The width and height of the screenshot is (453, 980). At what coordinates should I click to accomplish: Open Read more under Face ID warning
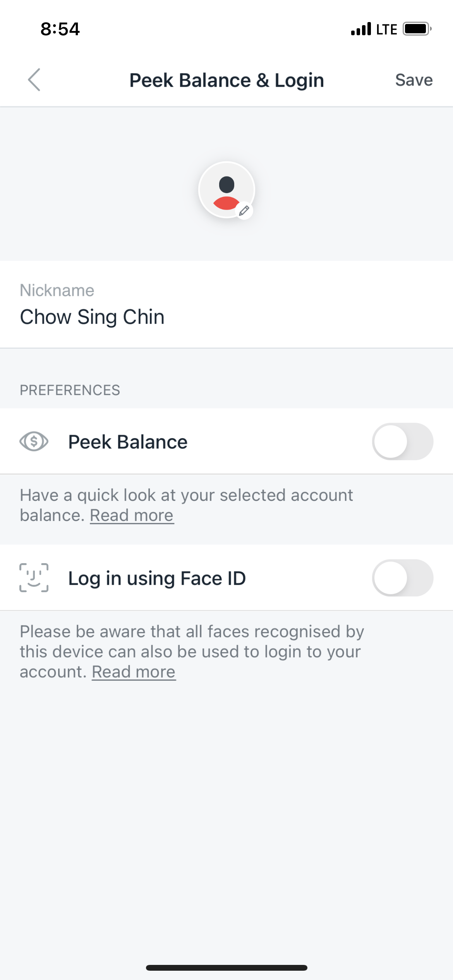click(134, 672)
